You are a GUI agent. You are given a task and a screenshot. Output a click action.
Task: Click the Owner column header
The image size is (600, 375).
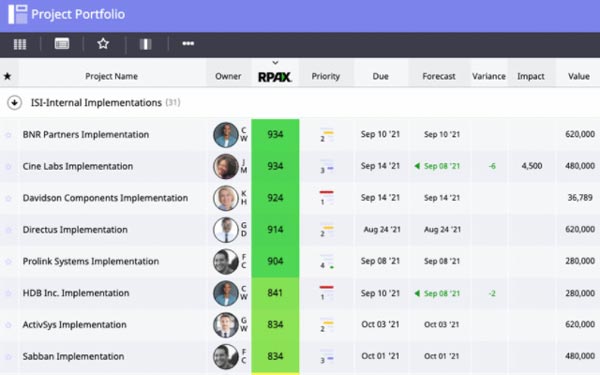coord(228,76)
